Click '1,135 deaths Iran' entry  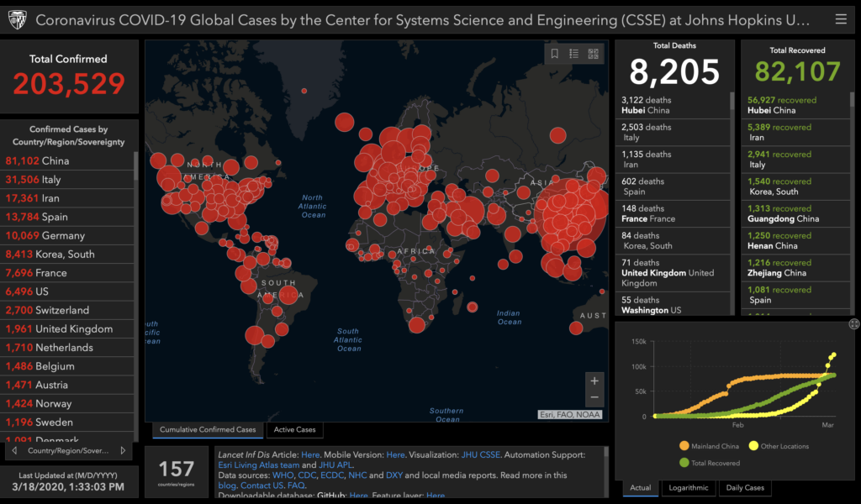tap(673, 160)
